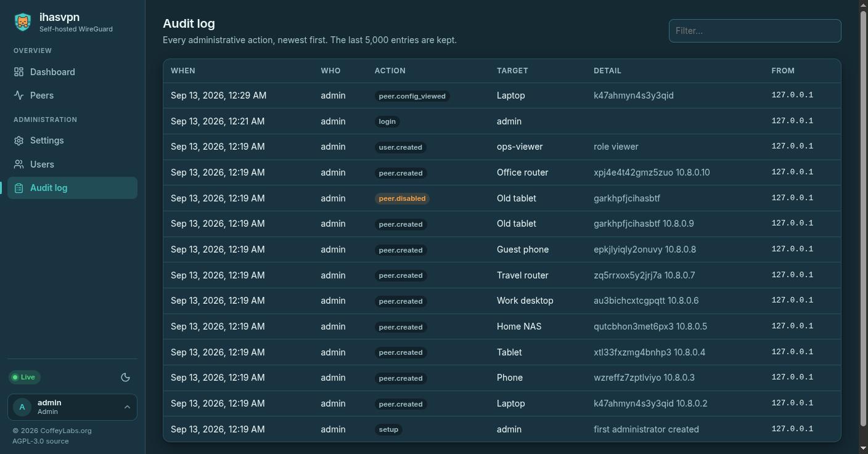Click the DETAIL column header
The width and height of the screenshot is (868, 454).
coord(607,71)
